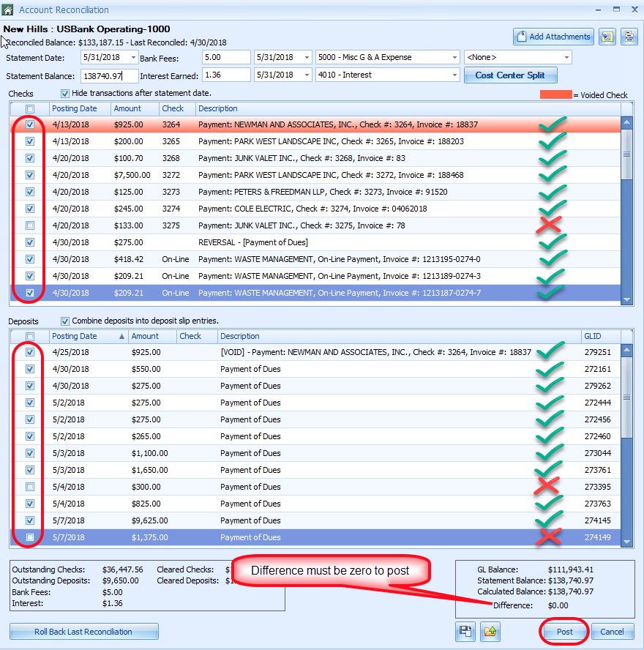Click into the Statement Balance input field
Screen dimensions: 644x650
(x=110, y=75)
